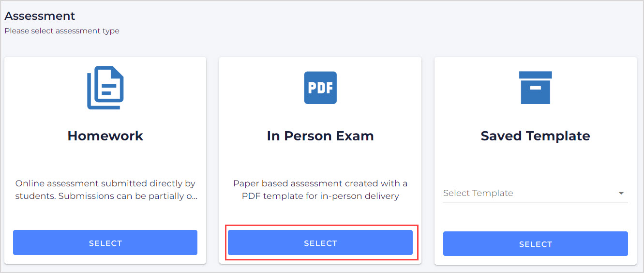
Task: Click 'Paper based assessment created with a' line
Action: point(320,183)
